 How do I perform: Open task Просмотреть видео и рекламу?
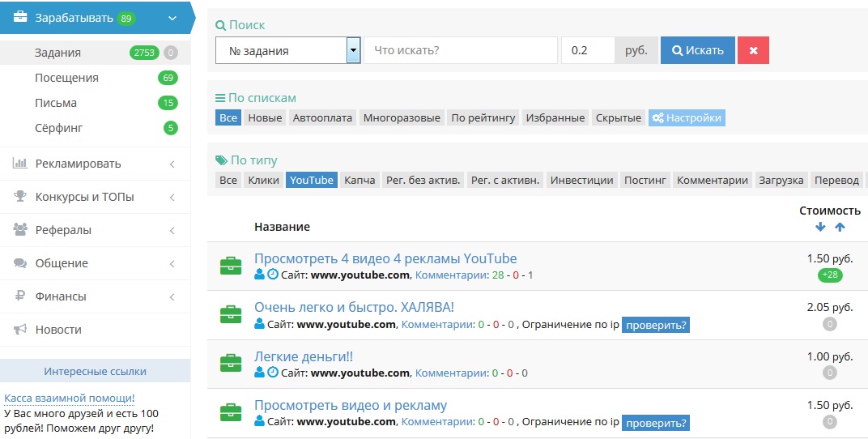click(351, 405)
